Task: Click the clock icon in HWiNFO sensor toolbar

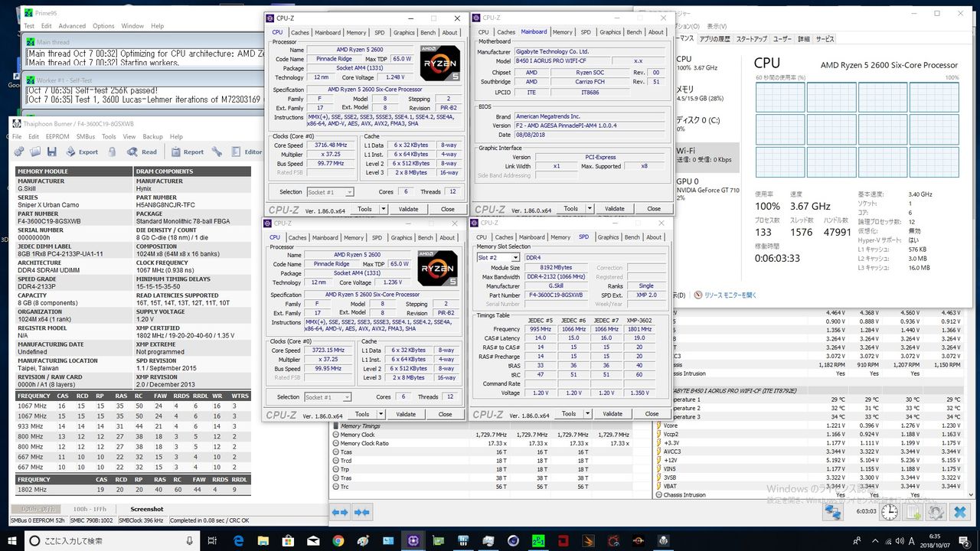Action: (890, 512)
